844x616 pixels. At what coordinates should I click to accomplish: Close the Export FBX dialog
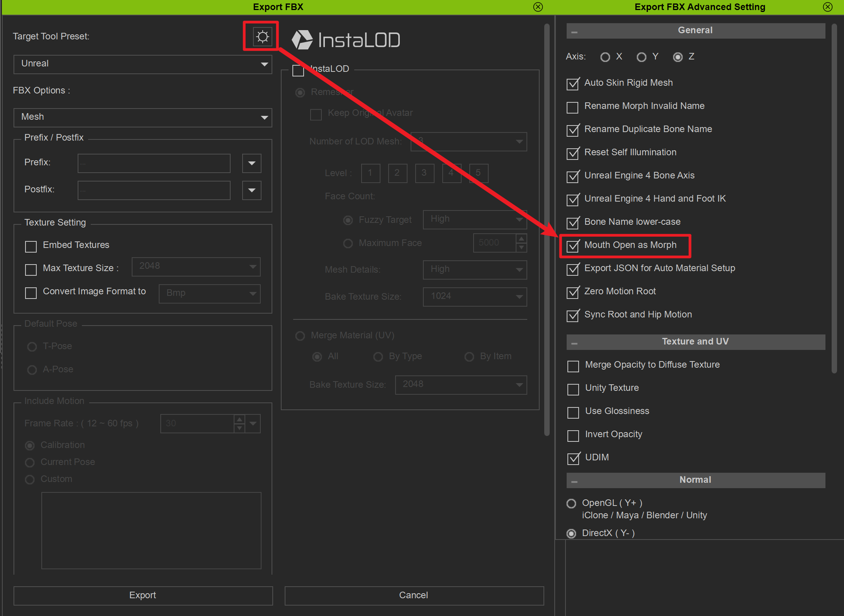pyautogui.click(x=538, y=7)
